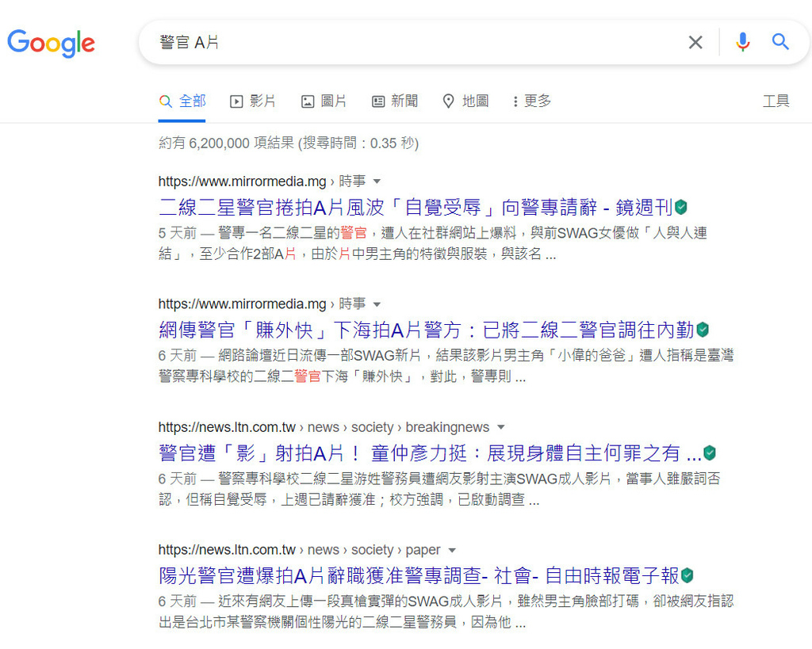Switch to the 地圖 tab
This screenshot has height=649, width=812.
(465, 101)
